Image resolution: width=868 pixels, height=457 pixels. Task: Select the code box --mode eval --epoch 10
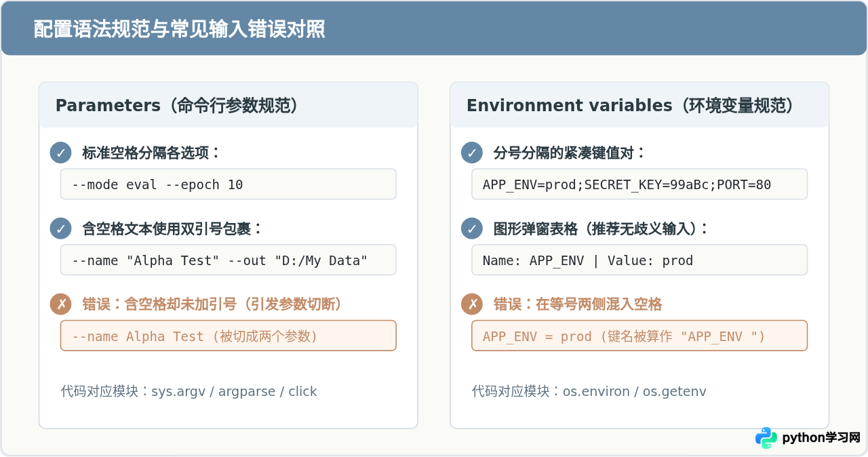229,184
